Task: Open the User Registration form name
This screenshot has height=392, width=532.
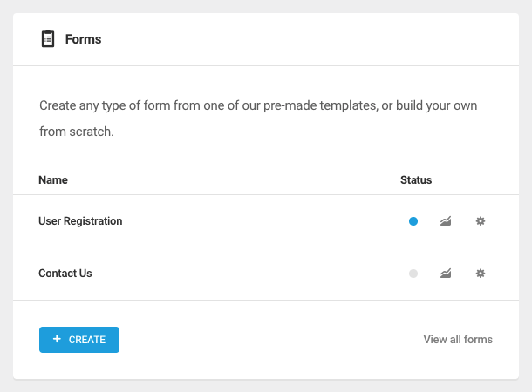Action: click(x=80, y=221)
